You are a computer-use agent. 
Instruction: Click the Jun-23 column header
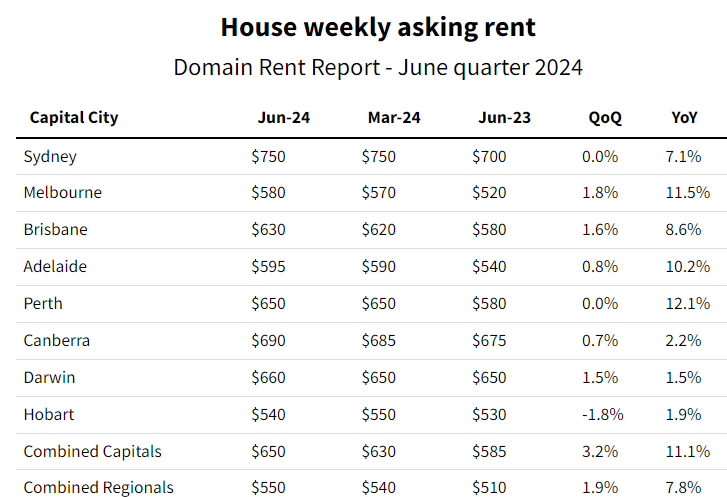(x=504, y=118)
